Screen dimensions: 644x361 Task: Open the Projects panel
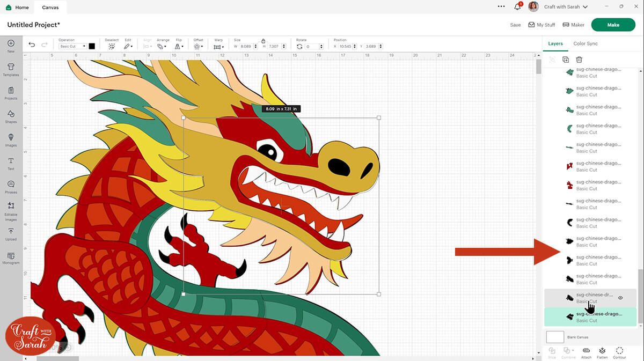point(11,93)
